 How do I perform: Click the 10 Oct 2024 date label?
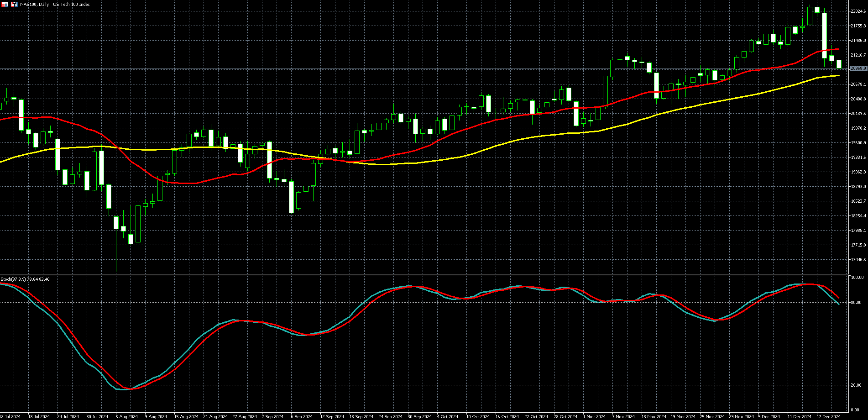(x=478, y=417)
